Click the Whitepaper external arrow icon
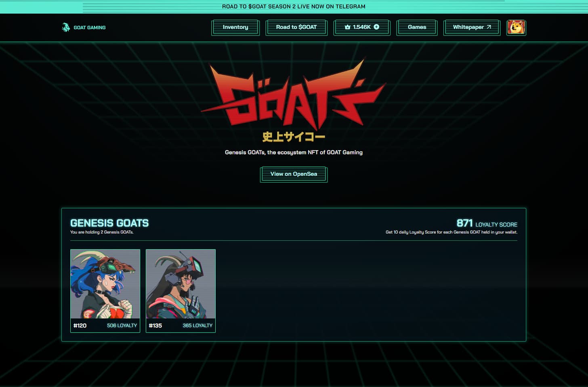588x387 pixels. pyautogui.click(x=489, y=27)
